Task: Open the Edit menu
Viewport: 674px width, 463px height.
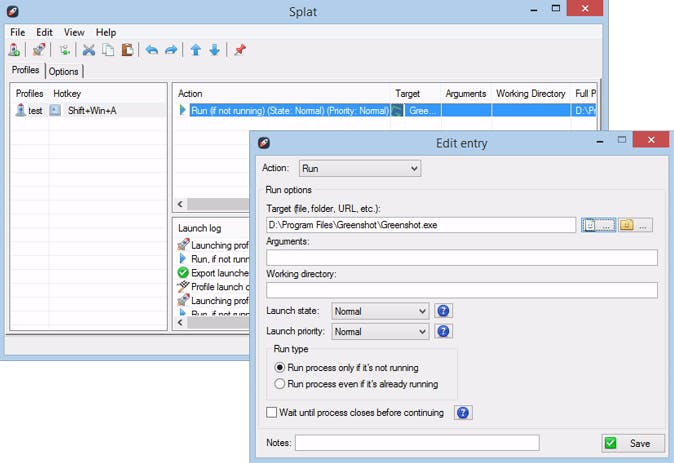Action: (44, 32)
